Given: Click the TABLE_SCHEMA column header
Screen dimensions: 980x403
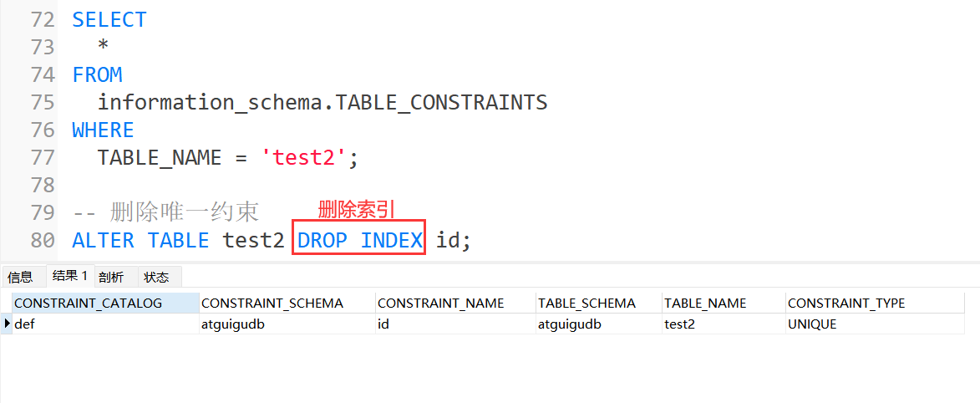Looking at the screenshot, I should point(586,303).
